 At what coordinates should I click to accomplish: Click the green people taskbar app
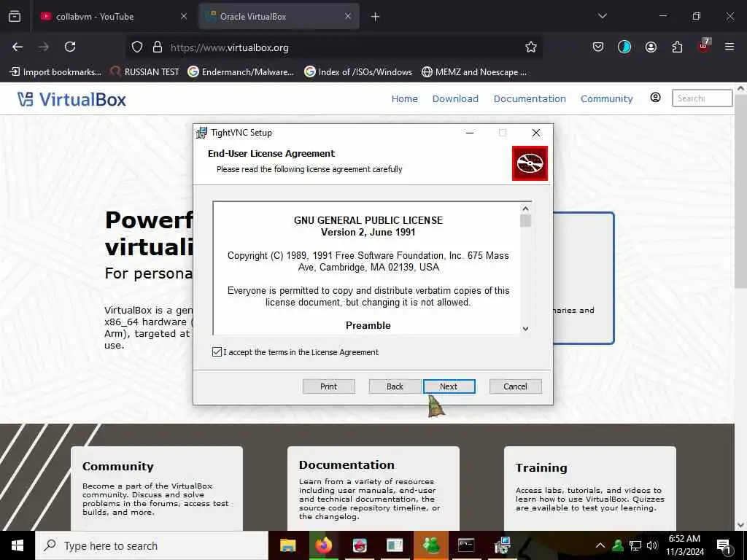tap(431, 545)
